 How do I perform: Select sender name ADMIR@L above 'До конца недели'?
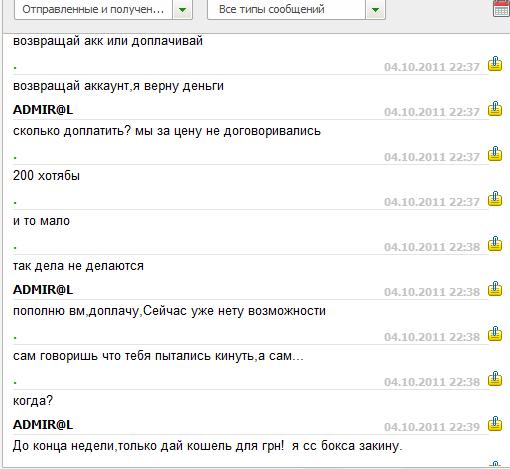tap(43, 425)
